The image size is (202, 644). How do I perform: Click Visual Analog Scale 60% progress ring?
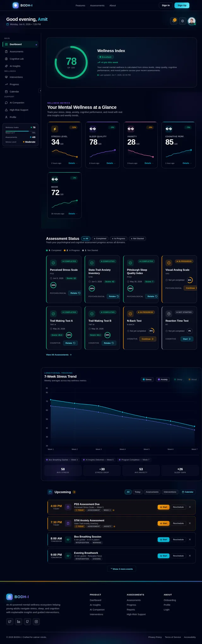[x=190, y=280]
